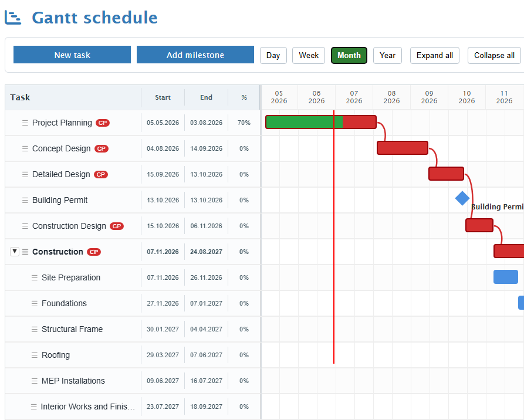Click the drag handle for Building Permit
This screenshot has height=420, width=524.
click(x=25, y=200)
